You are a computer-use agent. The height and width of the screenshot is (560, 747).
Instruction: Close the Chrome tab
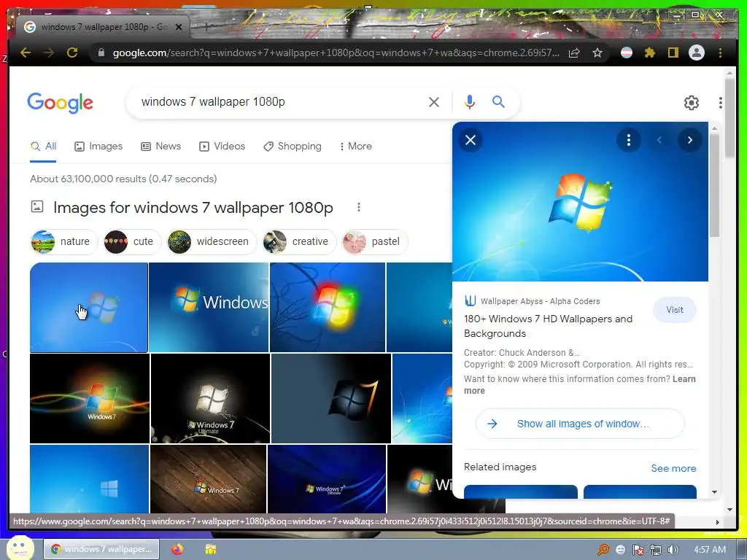click(x=179, y=27)
